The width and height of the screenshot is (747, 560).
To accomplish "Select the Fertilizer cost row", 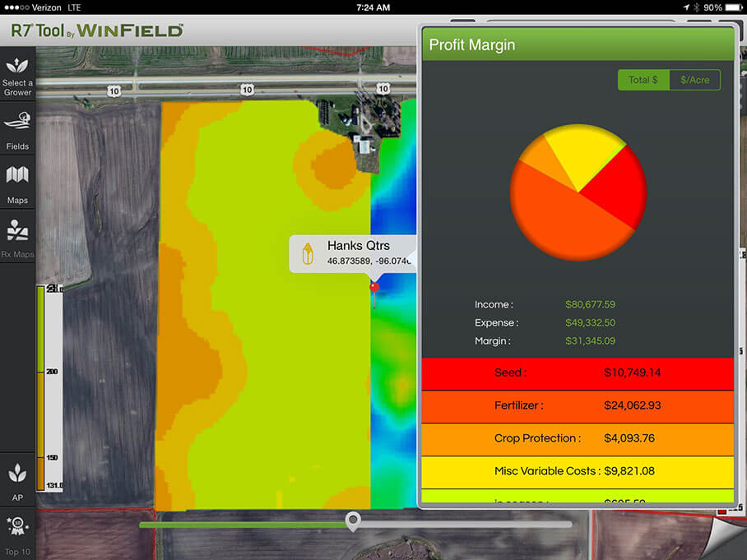I will tap(577, 406).
